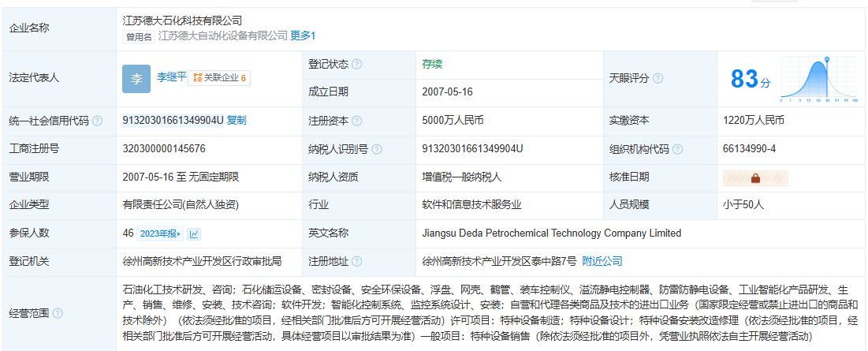Image resolution: width=868 pixels, height=351 pixels.
Task: Select organization code 66134990-4
Action: click(749, 148)
